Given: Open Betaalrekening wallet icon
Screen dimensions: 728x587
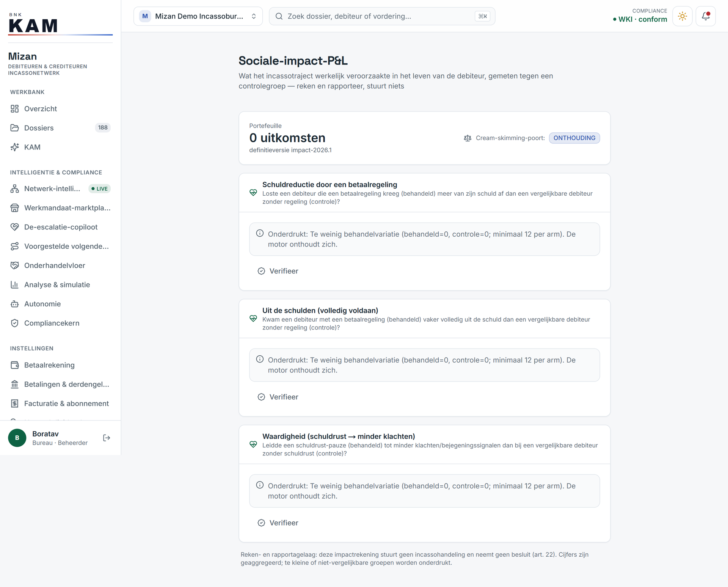Looking at the screenshot, I should coord(14,365).
